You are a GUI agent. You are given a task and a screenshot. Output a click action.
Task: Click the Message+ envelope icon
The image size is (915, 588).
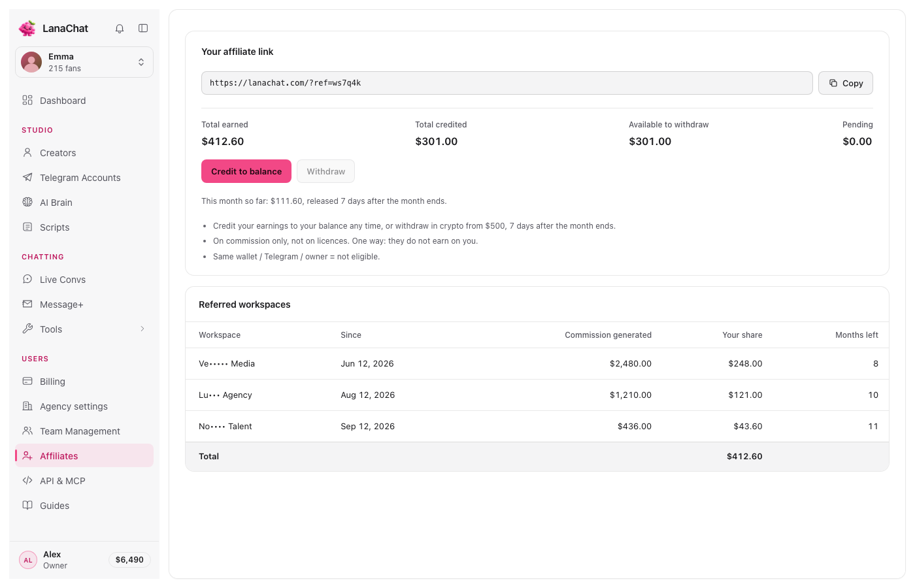point(27,304)
